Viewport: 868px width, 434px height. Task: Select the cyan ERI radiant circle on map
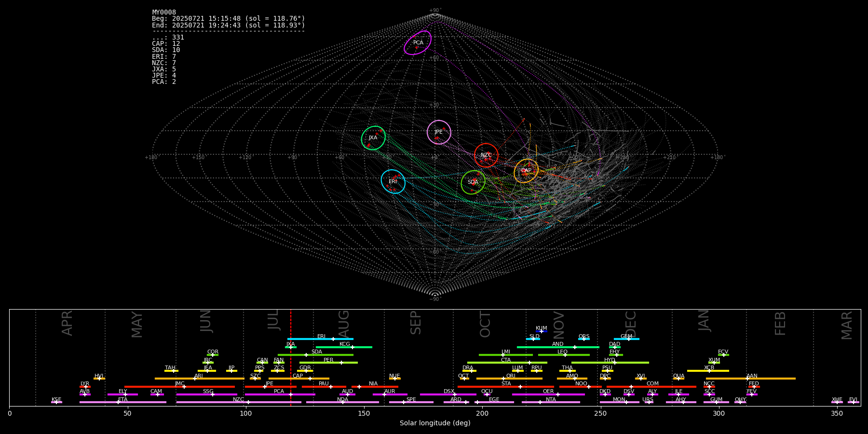393,181
